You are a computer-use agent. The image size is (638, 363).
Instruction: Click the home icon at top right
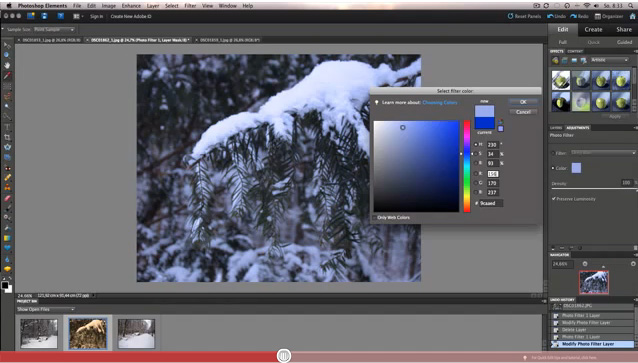click(633, 16)
